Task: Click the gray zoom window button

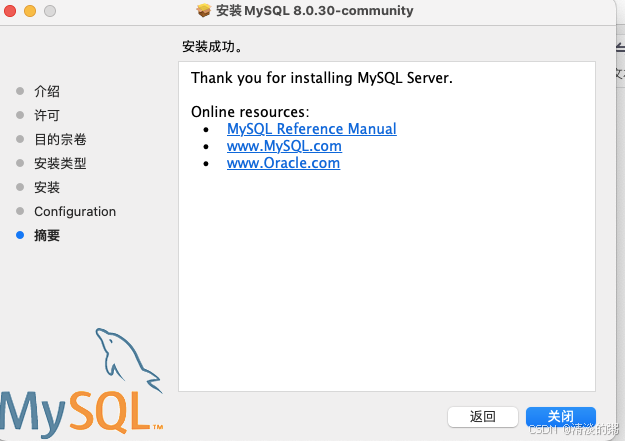Action: pos(50,11)
